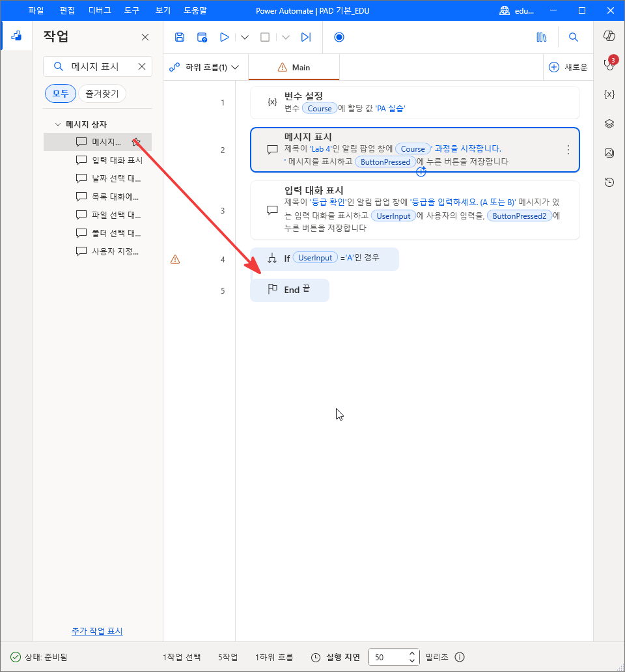Toggle favorite star on 메시지 표시 action
This screenshot has height=672, width=625.
136,142
